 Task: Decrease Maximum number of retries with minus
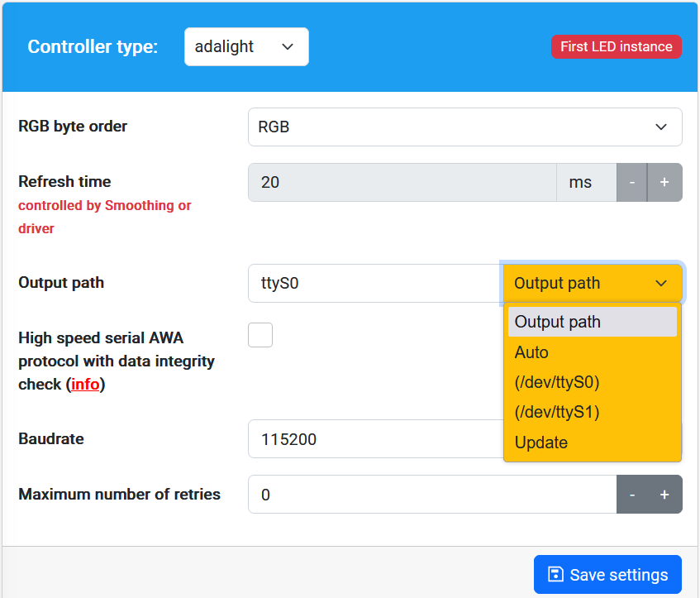coord(632,495)
